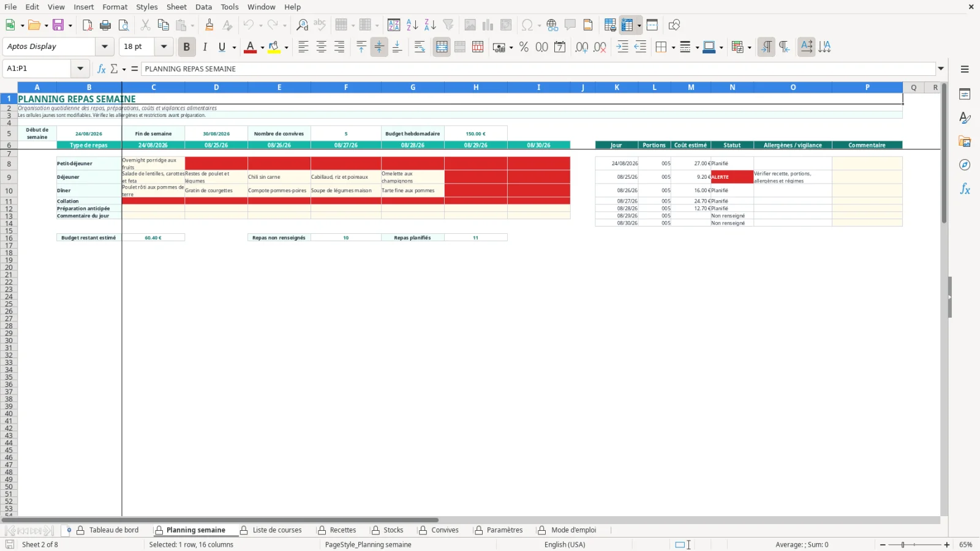The height and width of the screenshot is (551, 980).
Task: Click the Sort ascending icon
Action: 412,25
